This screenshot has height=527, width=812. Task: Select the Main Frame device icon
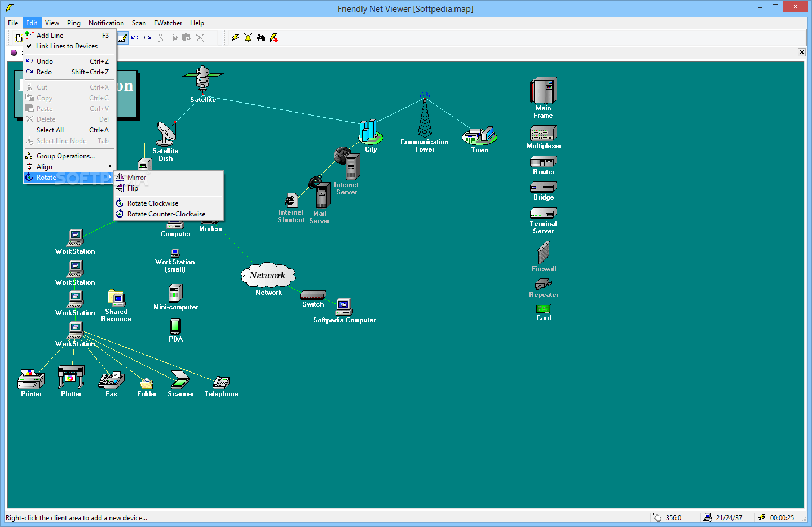(x=544, y=90)
